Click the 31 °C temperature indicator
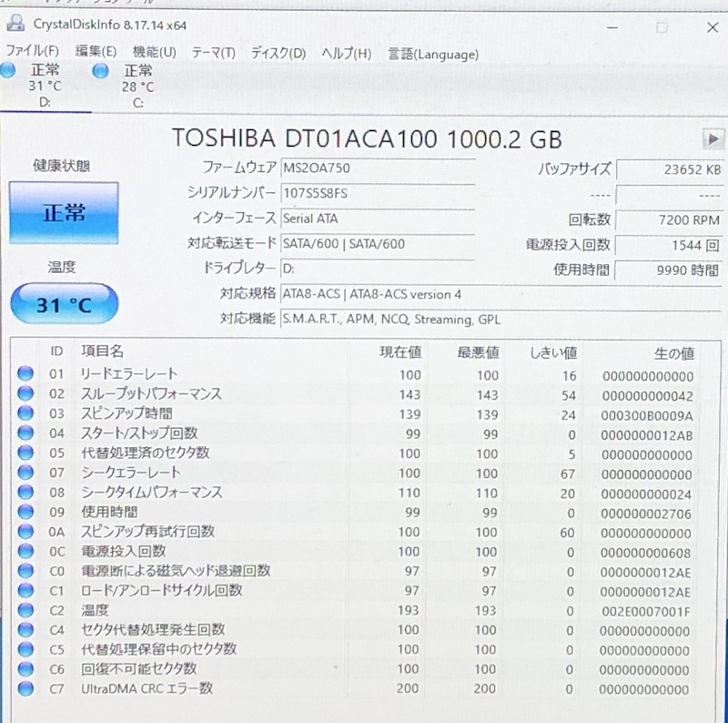The height and width of the screenshot is (723, 728). pyautogui.click(x=62, y=304)
